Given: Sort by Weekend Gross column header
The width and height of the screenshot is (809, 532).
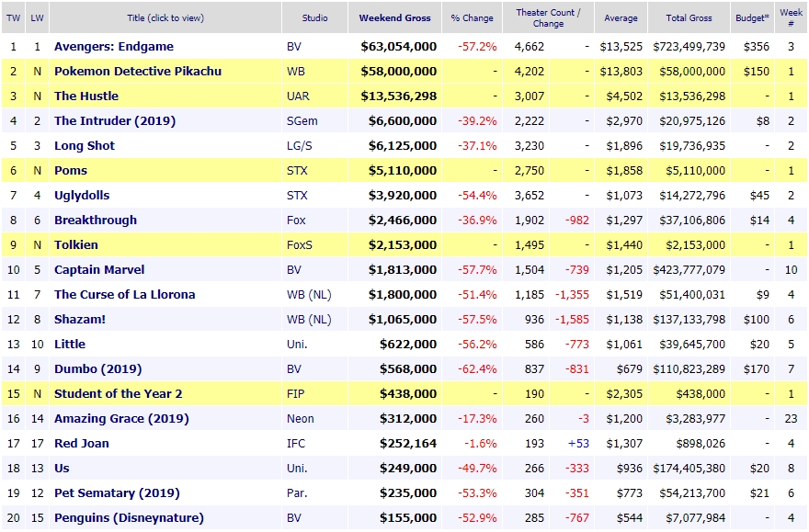Looking at the screenshot, I should (x=394, y=18).
